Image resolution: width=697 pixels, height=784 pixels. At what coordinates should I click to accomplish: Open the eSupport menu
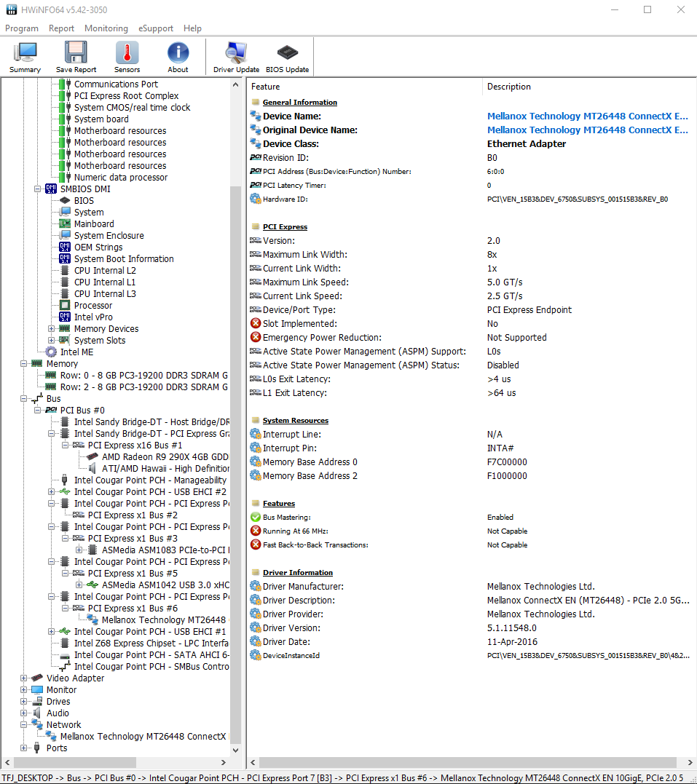tap(156, 28)
